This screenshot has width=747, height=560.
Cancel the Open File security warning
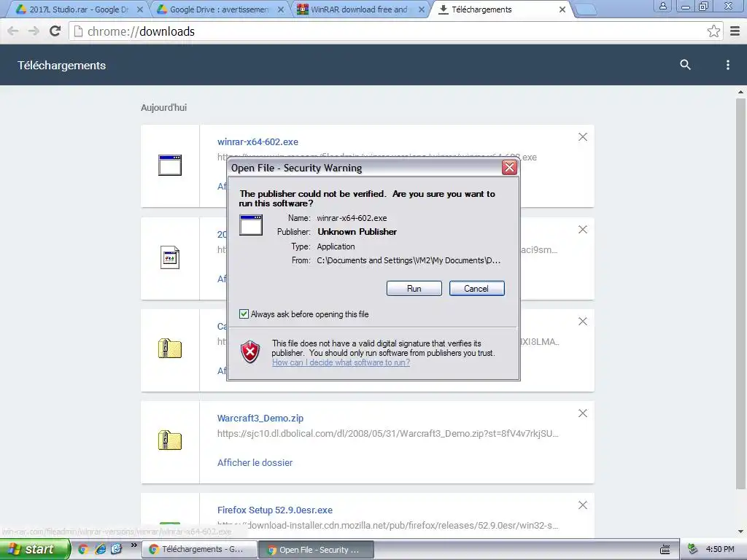point(476,289)
